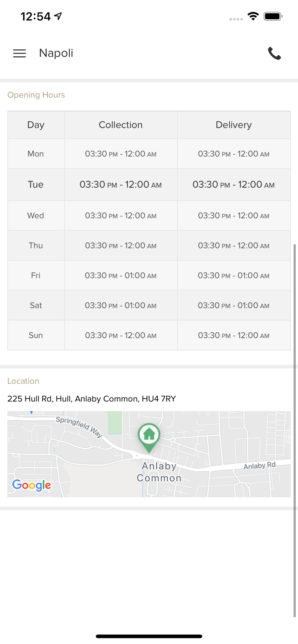Tap the Anlaby Common map label
The width and height of the screenshot is (298, 644).
click(x=159, y=472)
